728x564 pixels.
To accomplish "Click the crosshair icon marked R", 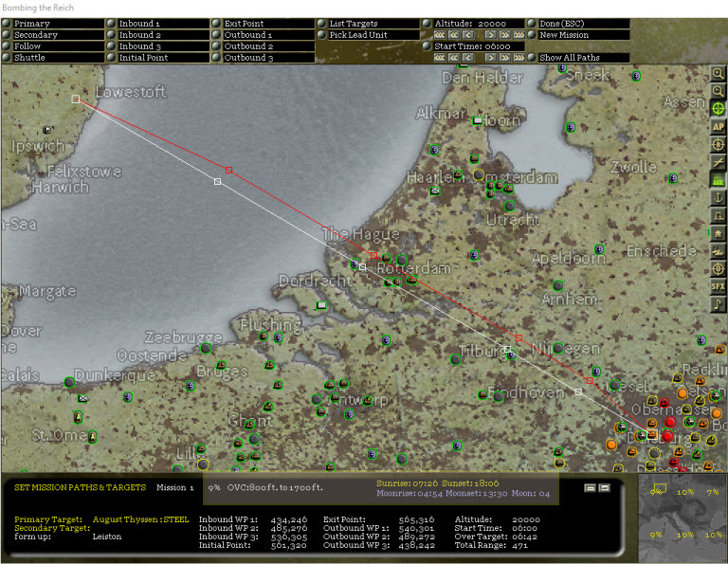I will [718, 144].
